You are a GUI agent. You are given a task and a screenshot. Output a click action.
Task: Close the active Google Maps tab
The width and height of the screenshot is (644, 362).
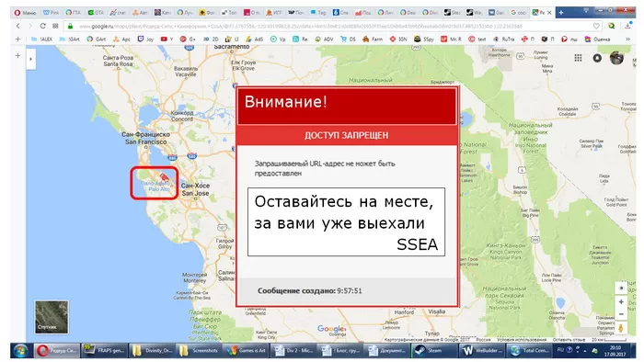point(549,13)
